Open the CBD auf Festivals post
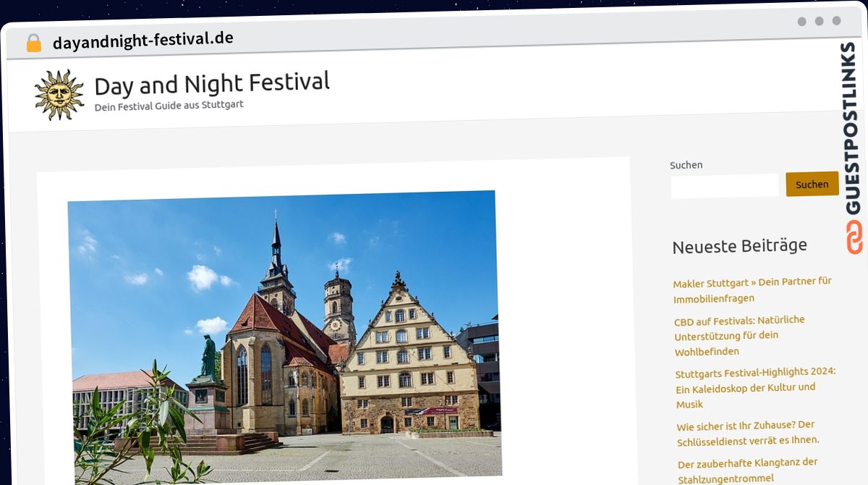The width and height of the screenshot is (868, 485). tap(739, 335)
